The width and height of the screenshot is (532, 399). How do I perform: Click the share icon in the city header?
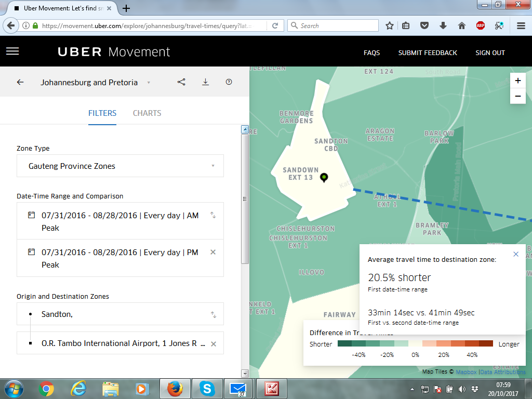coord(181,82)
